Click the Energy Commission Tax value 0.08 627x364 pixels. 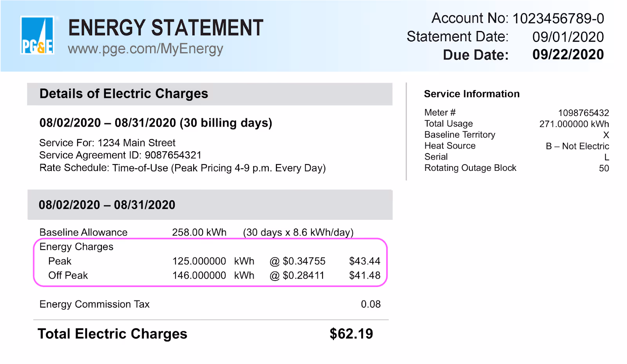point(371,304)
